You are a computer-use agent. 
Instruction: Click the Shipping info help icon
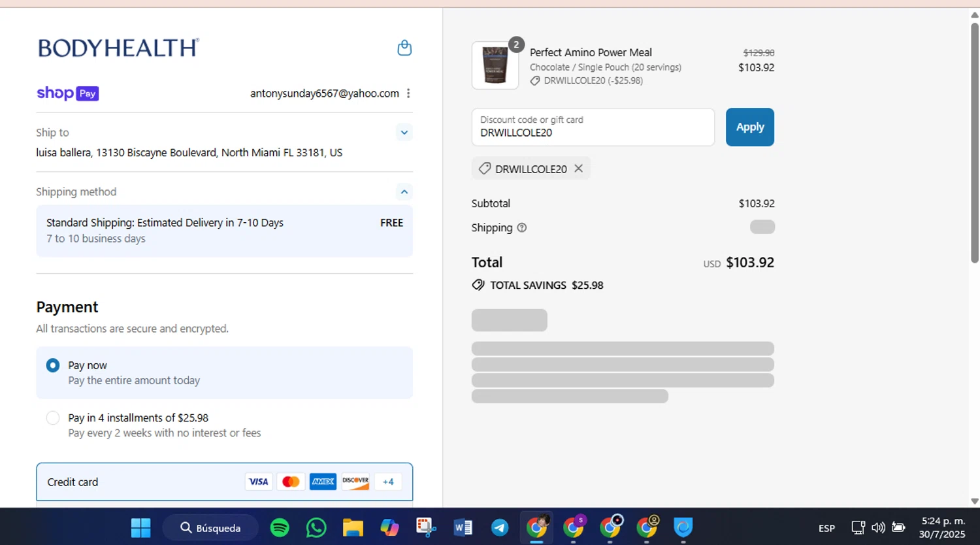coord(522,228)
